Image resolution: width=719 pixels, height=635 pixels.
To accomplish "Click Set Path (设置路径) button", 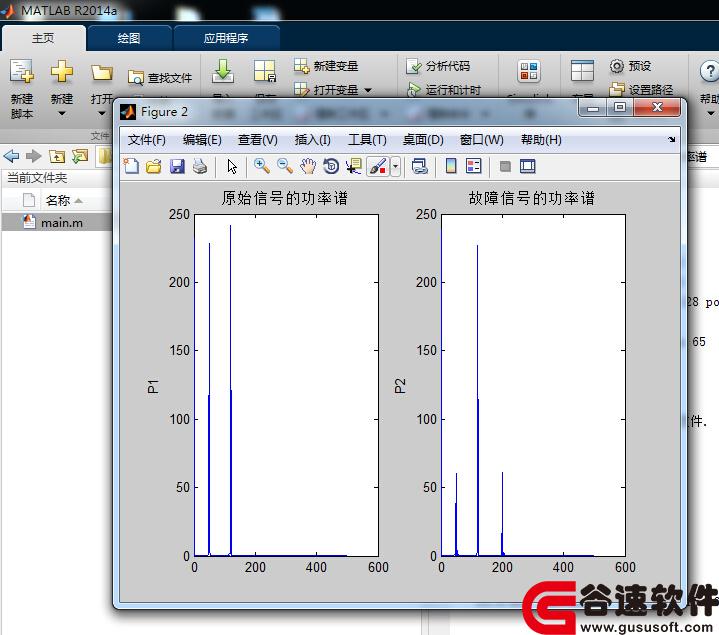I will pyautogui.click(x=641, y=89).
